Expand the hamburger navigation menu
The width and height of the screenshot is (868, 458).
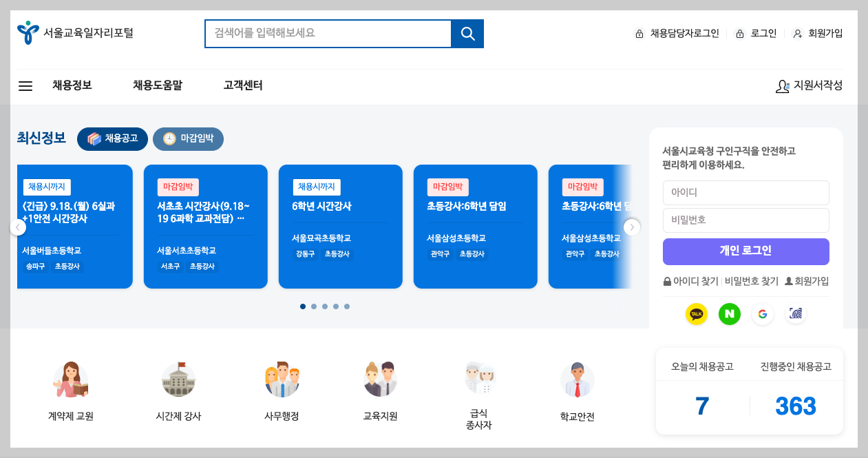coord(25,86)
